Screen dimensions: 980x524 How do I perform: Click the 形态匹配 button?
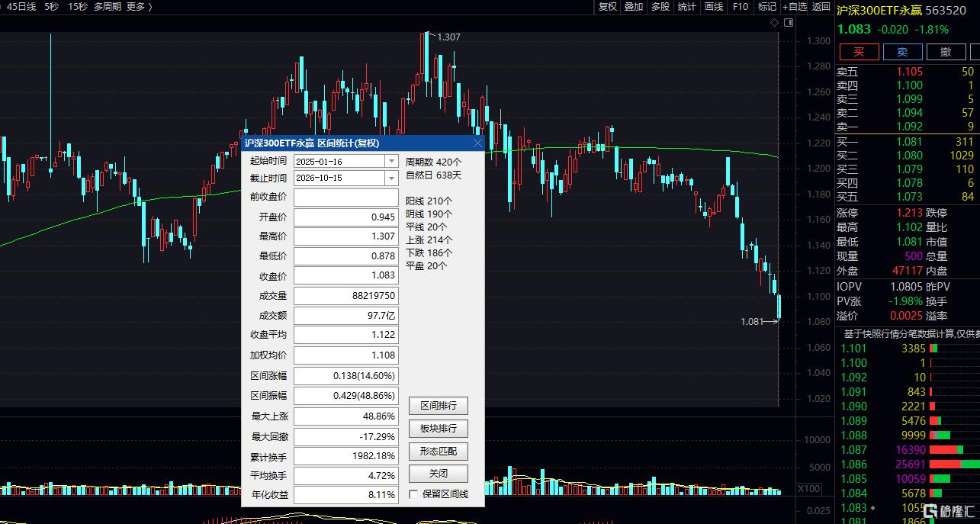438,452
